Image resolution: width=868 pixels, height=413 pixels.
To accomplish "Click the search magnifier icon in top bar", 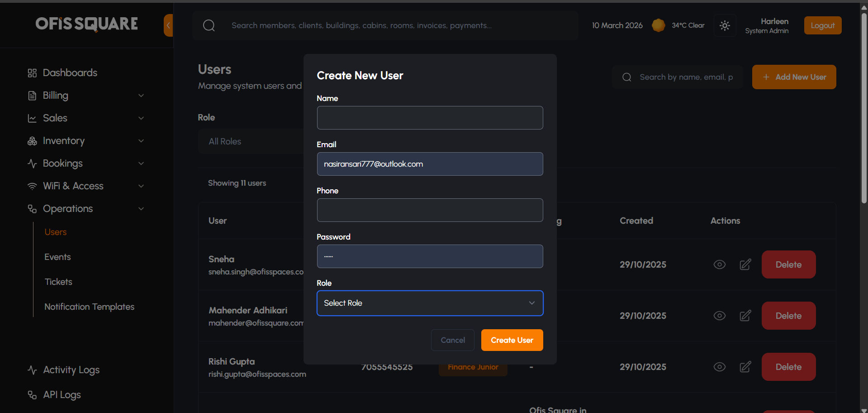I will pyautogui.click(x=209, y=25).
